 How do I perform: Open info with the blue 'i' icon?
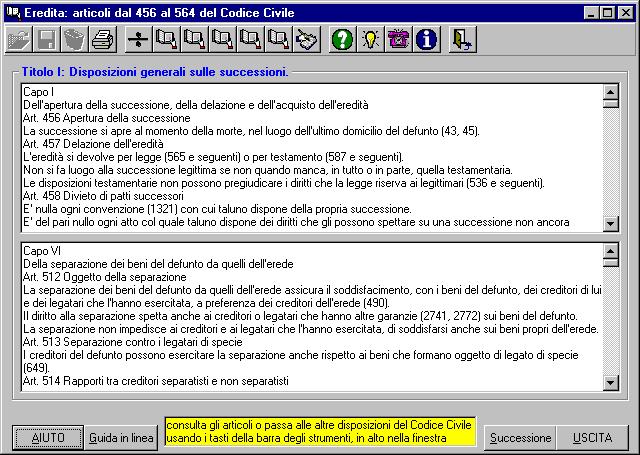pos(427,40)
